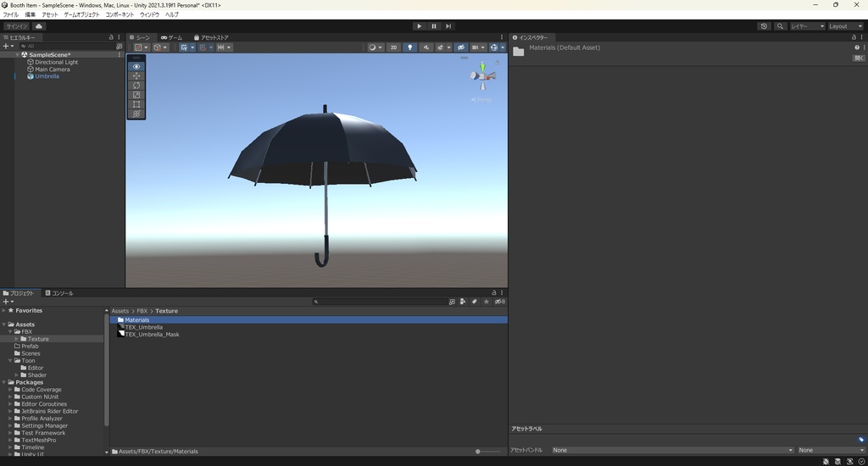Toggle hidden packages visibility in Project panel
Viewport: 868px width, 466px height.
(500, 302)
